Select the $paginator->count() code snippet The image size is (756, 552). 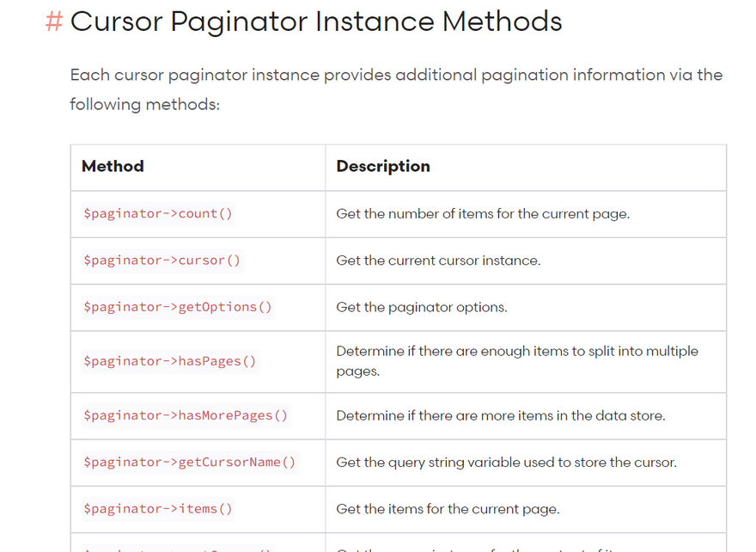158,214
